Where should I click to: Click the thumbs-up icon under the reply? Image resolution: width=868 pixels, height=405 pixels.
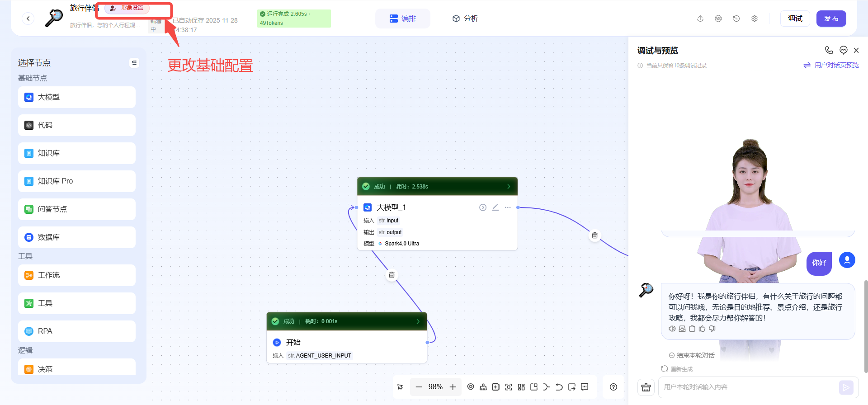702,329
